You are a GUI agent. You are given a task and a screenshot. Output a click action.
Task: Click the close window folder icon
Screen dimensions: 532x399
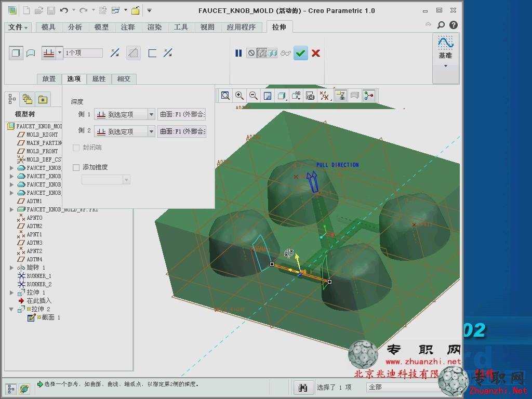pos(136,10)
